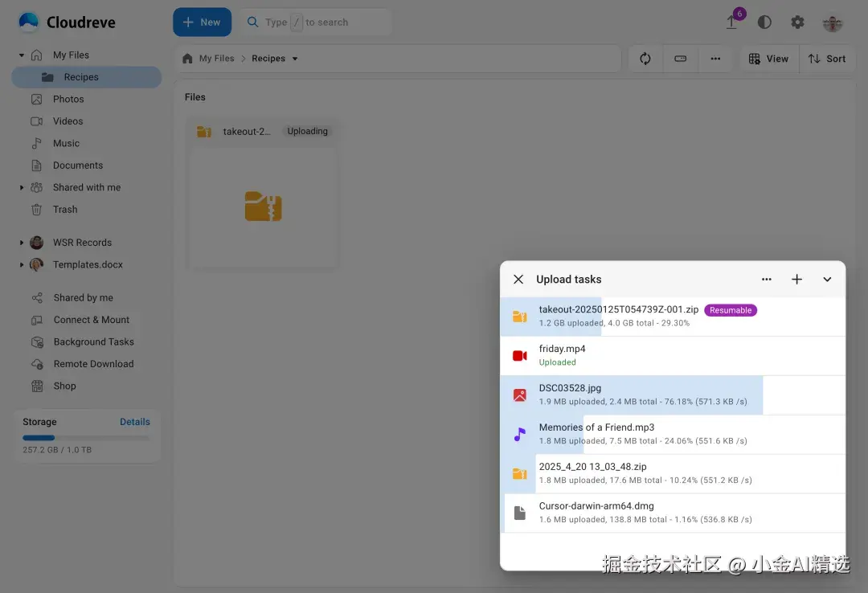The image size is (868, 593).
Task: Open Shared by me
Action: coord(83,298)
